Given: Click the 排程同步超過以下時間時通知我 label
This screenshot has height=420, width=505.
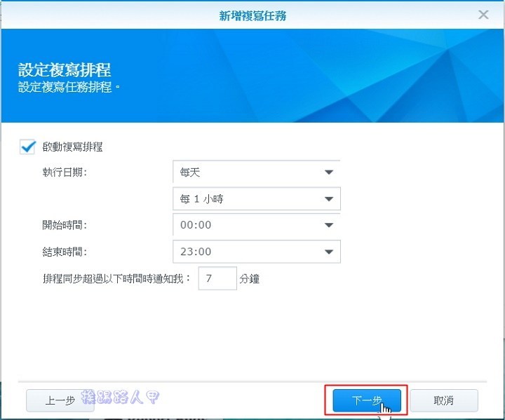Looking at the screenshot, I should point(116,278).
